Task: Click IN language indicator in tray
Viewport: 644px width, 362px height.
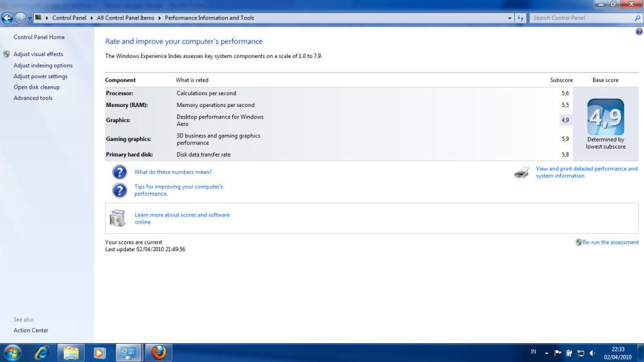Action: click(533, 352)
